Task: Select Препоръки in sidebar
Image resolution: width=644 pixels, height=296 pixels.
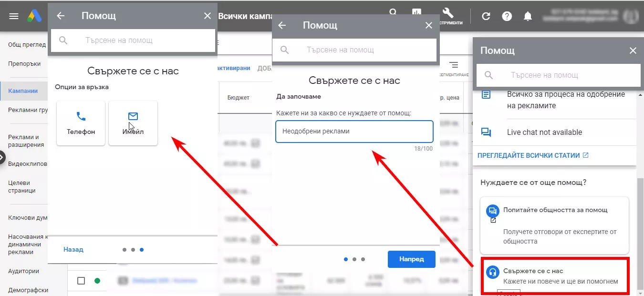Action: pyautogui.click(x=24, y=64)
